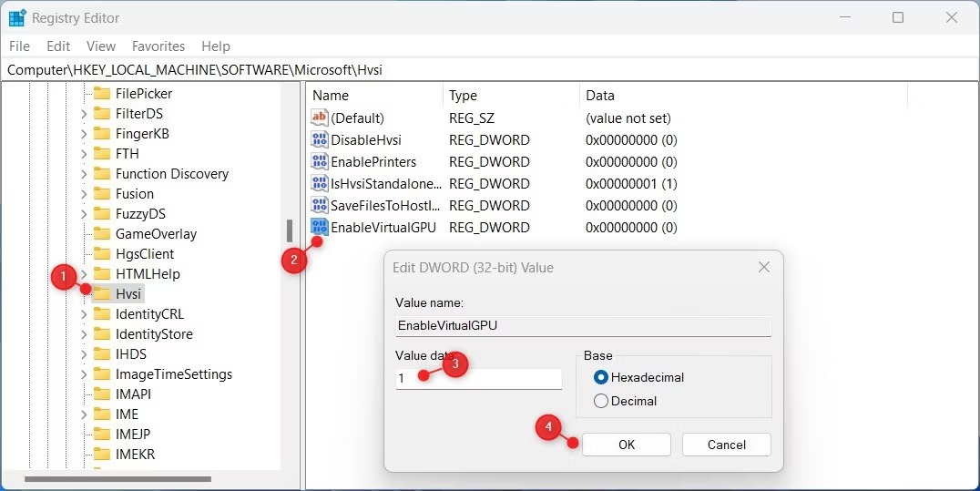Click the FuzzyDS folder icon

(102, 213)
